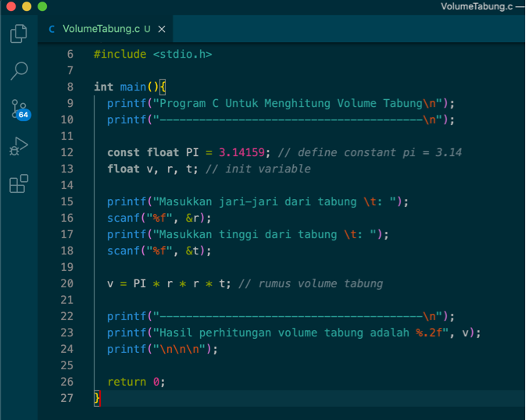Click the return 0 statement
This screenshot has height=420, width=526.
pos(136,382)
